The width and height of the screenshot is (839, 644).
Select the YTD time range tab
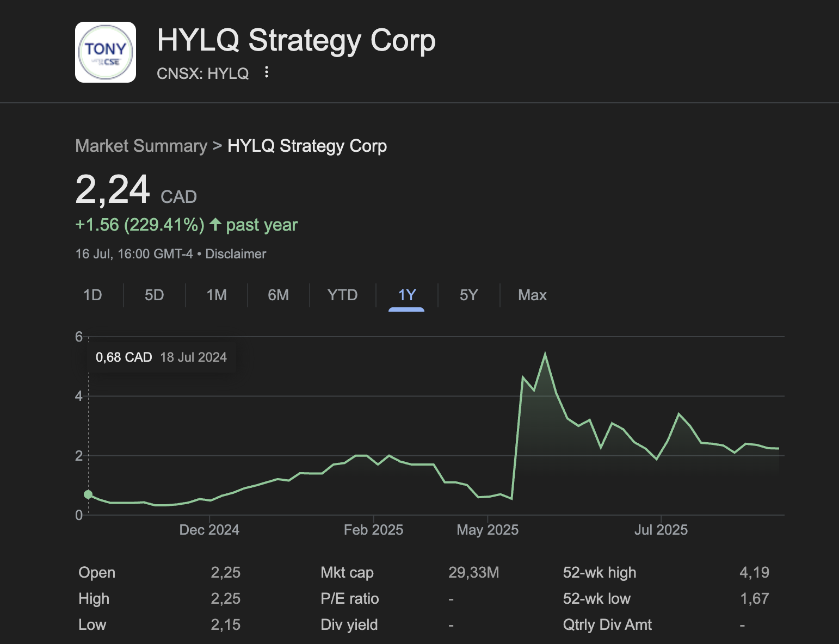(x=342, y=295)
